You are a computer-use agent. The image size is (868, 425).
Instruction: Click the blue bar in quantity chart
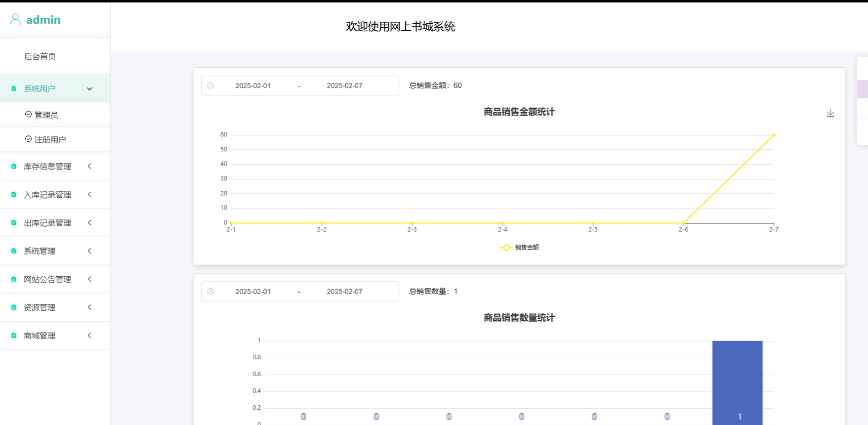click(738, 382)
